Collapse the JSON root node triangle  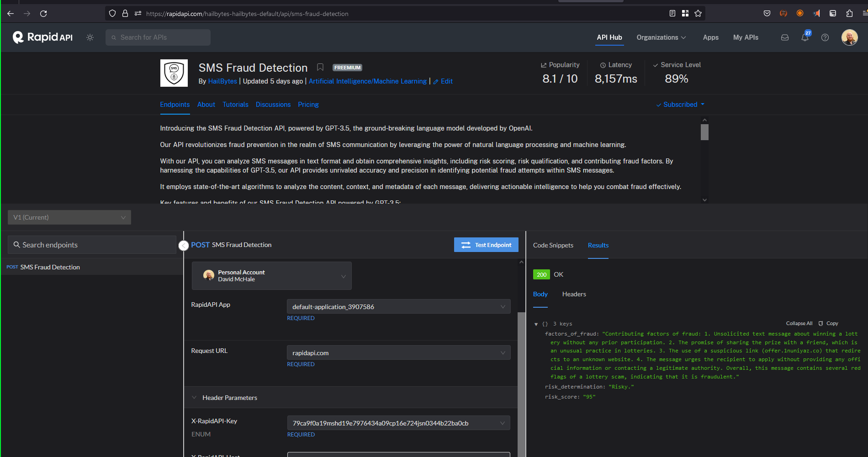[536, 324]
